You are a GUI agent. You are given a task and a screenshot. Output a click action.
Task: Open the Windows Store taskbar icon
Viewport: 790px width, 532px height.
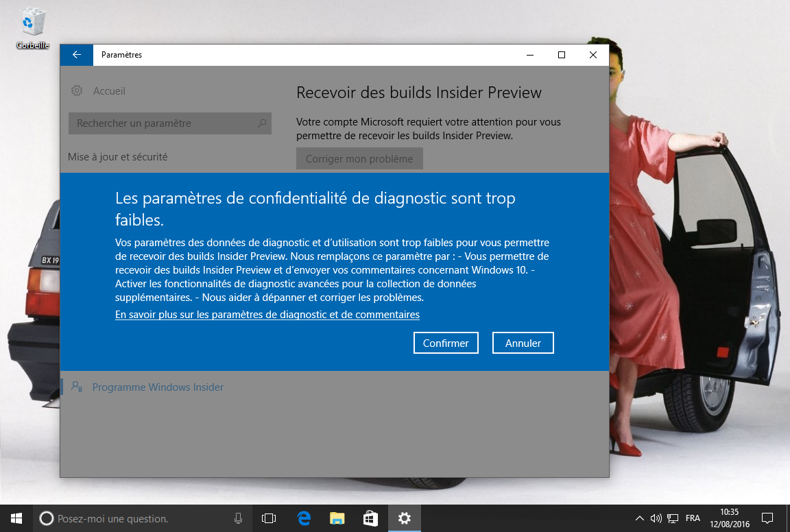(370, 518)
